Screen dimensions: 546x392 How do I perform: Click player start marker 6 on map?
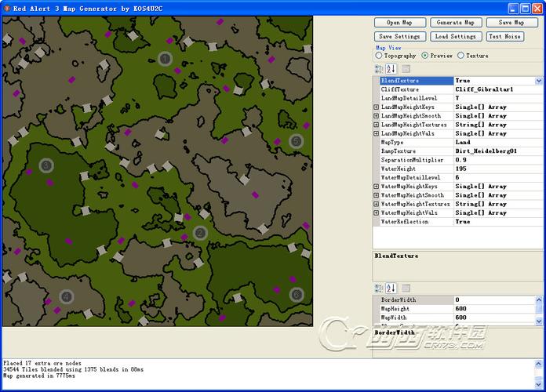tap(297, 295)
